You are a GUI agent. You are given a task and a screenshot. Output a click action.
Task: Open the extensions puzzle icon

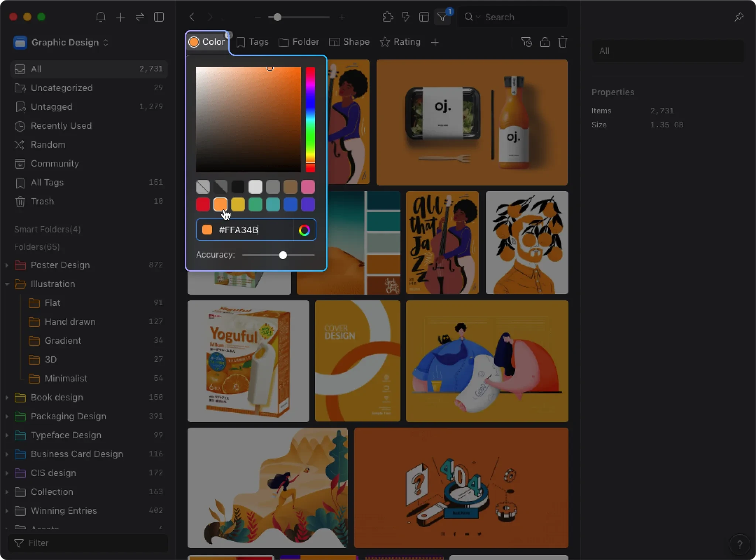tap(388, 17)
